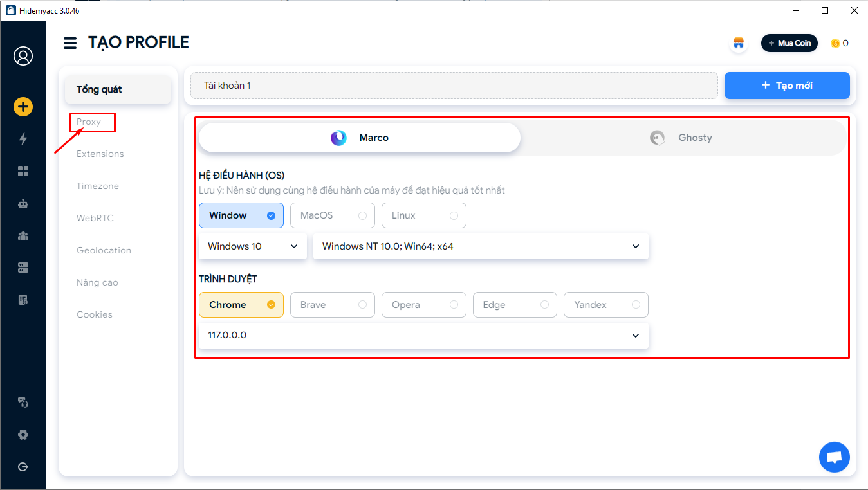Select the Opera browser option

tap(424, 305)
